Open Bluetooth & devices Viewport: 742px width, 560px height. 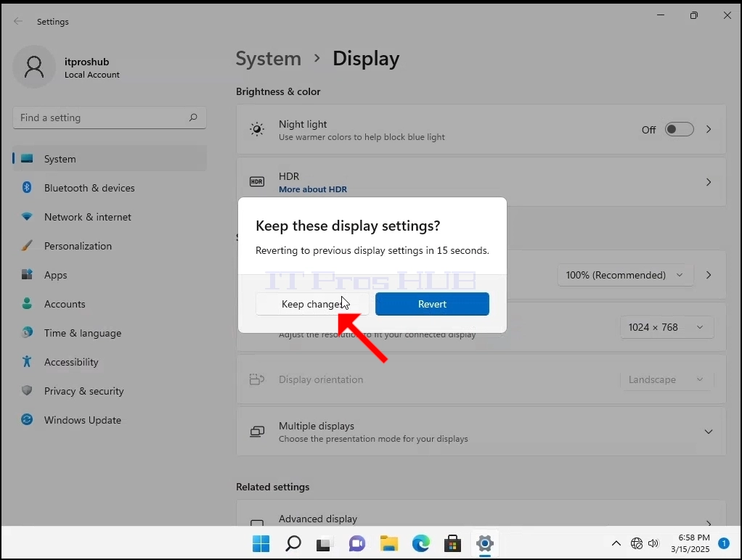point(110,188)
